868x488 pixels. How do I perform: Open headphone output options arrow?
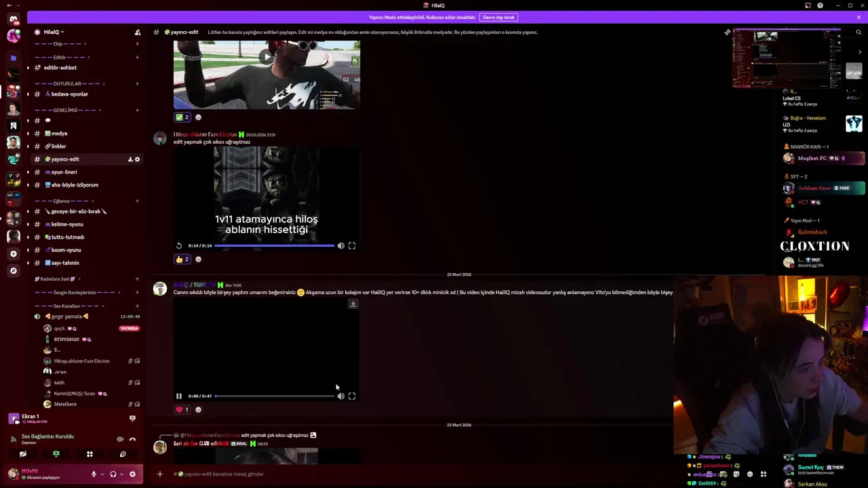point(121,474)
